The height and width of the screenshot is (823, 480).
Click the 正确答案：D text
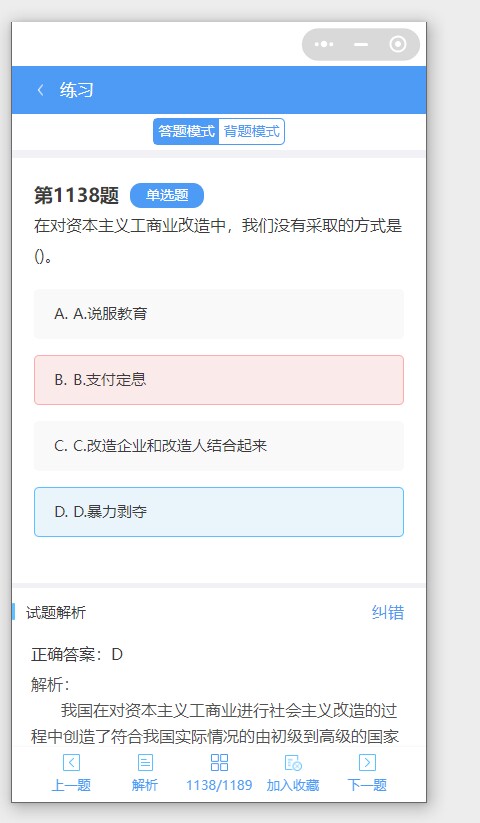click(x=77, y=655)
